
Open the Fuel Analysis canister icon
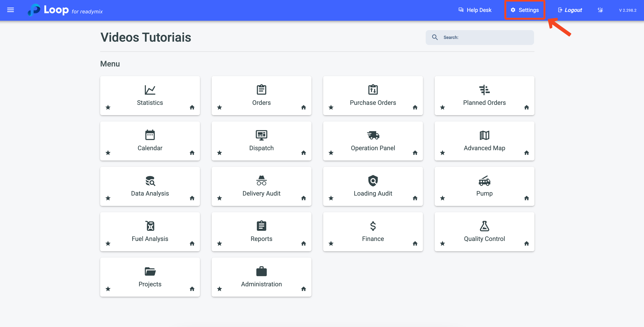[x=150, y=226]
